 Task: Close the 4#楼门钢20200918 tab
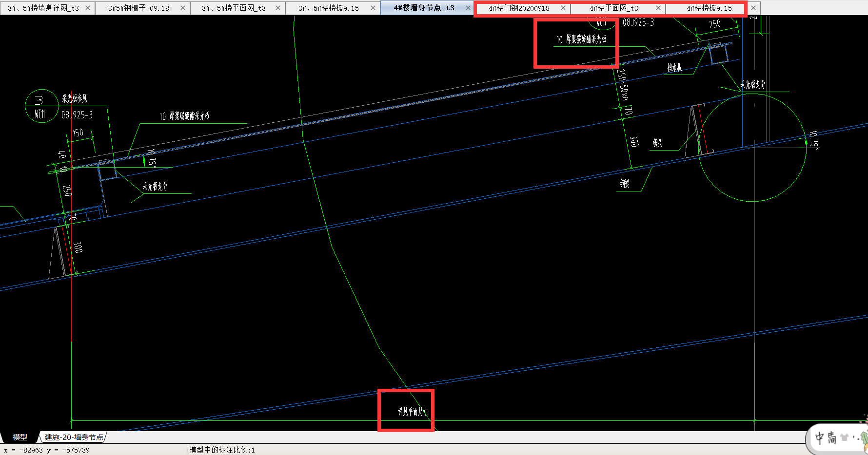563,8
